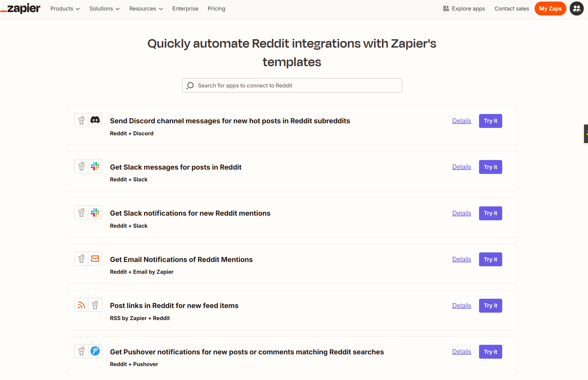Click Reddit icon in the Discord template

click(81, 120)
